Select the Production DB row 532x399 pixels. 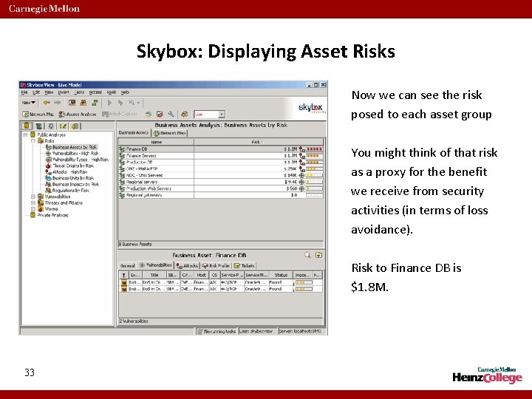[x=221, y=162]
